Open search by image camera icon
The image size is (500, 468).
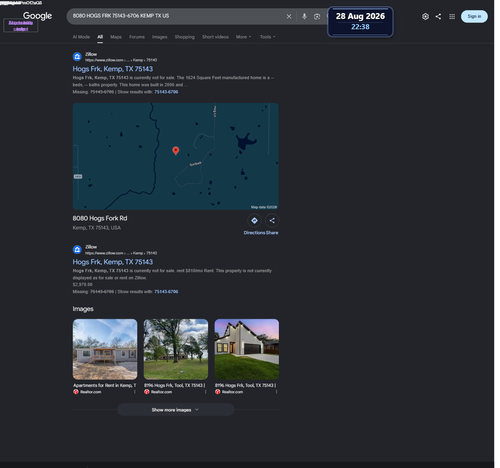[317, 16]
